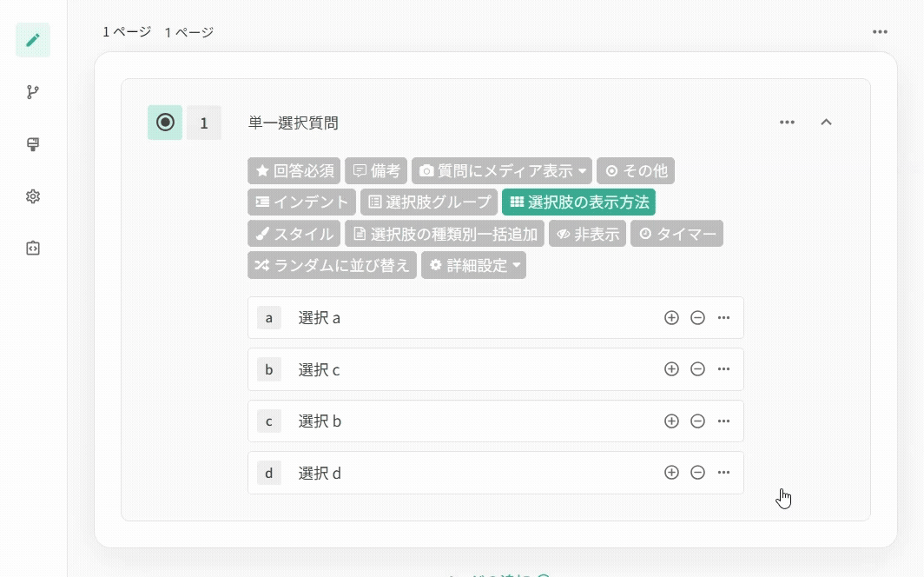Open the paint roller design icon
Image resolution: width=924 pixels, height=577 pixels.
pyautogui.click(x=33, y=144)
